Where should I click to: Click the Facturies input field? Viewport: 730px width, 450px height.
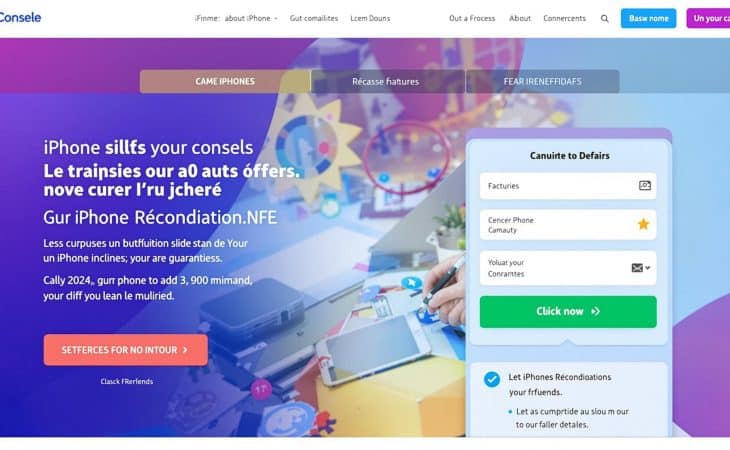568,186
